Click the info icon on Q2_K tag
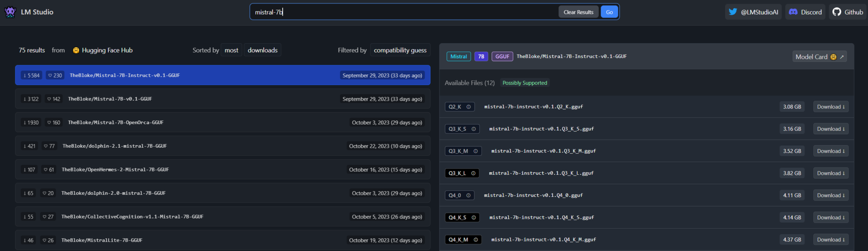Screen dimensions: 868x251 click(x=468, y=107)
